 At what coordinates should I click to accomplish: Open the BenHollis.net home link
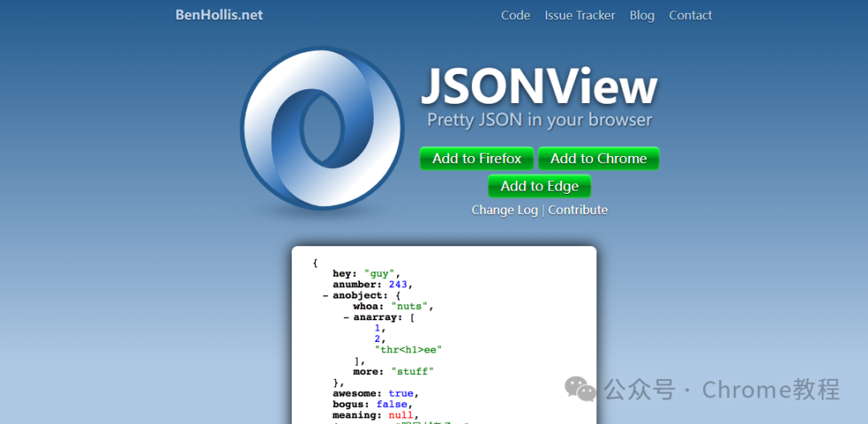(x=219, y=15)
